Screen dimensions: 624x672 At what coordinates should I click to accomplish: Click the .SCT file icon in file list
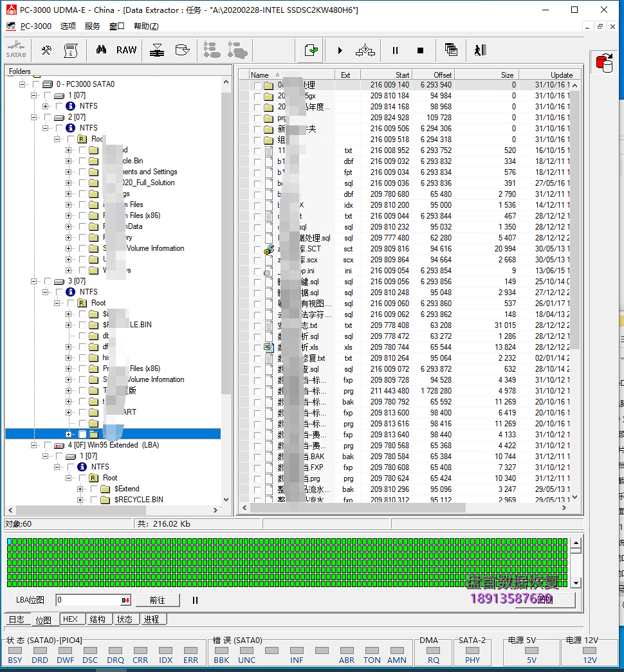269,249
